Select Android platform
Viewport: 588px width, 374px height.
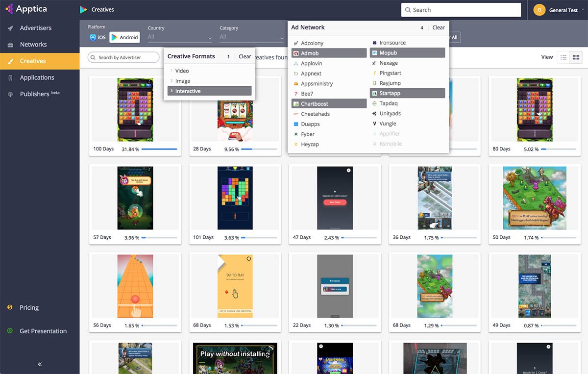[x=124, y=37]
